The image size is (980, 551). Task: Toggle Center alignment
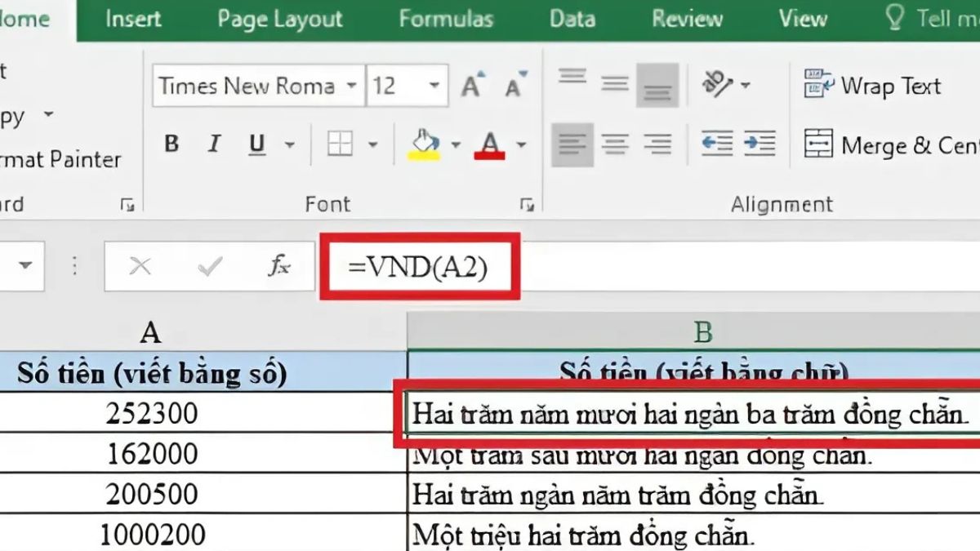click(614, 144)
